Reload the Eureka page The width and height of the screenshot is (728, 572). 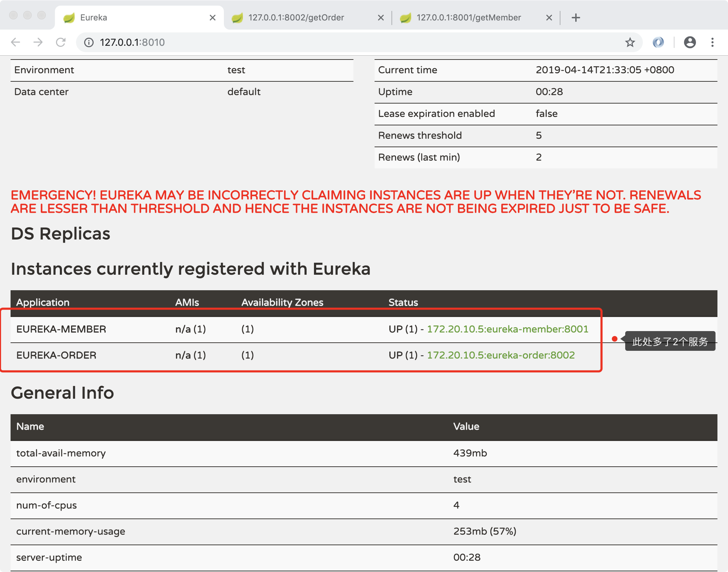click(61, 42)
